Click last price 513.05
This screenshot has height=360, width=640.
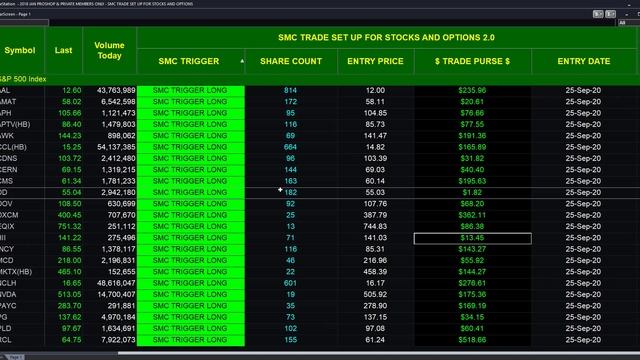69,294
